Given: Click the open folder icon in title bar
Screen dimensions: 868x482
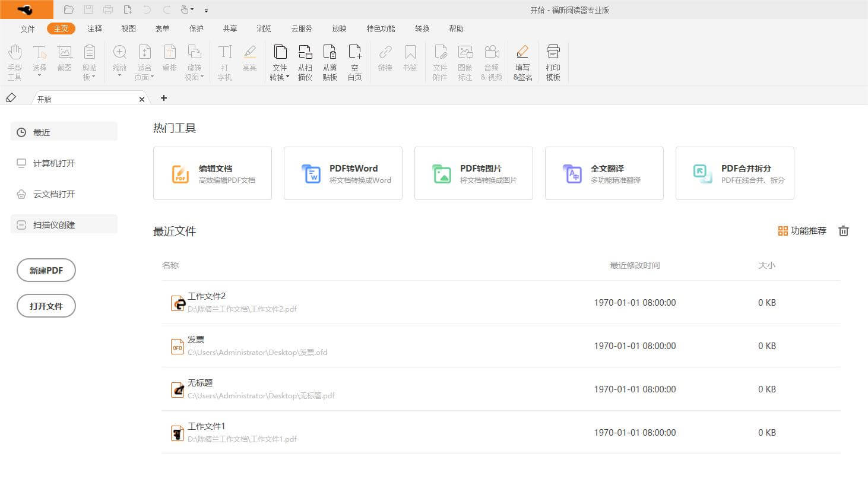Looking at the screenshot, I should pyautogui.click(x=68, y=9).
